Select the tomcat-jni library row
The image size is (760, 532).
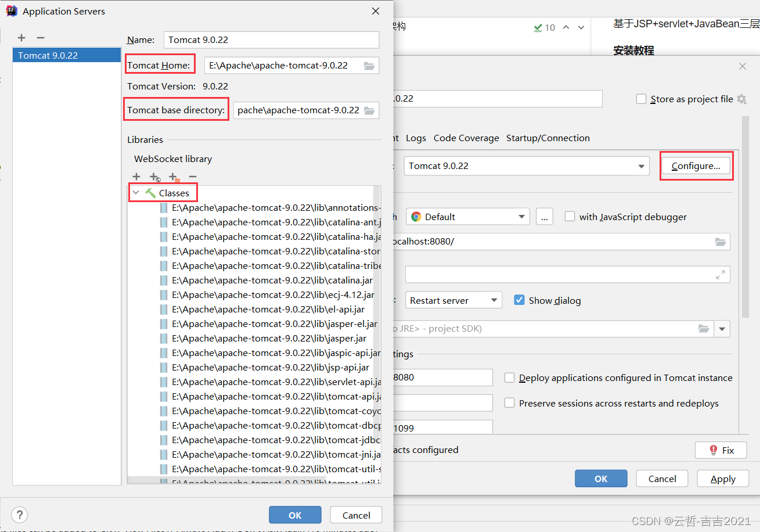(254, 454)
